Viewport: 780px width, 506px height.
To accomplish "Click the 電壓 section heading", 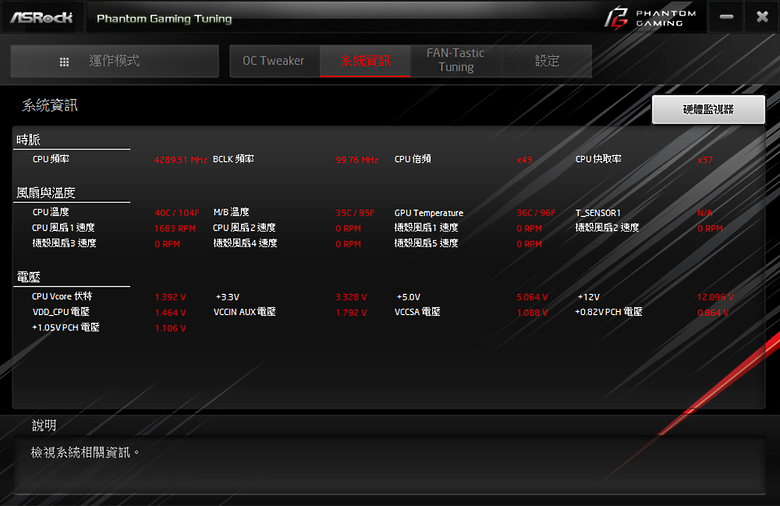I will pos(28,277).
